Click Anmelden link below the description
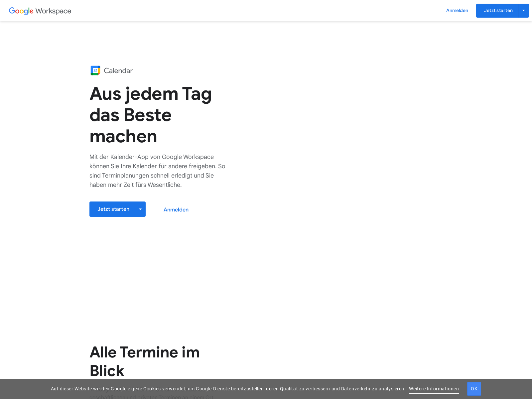The image size is (532, 399). click(x=176, y=209)
